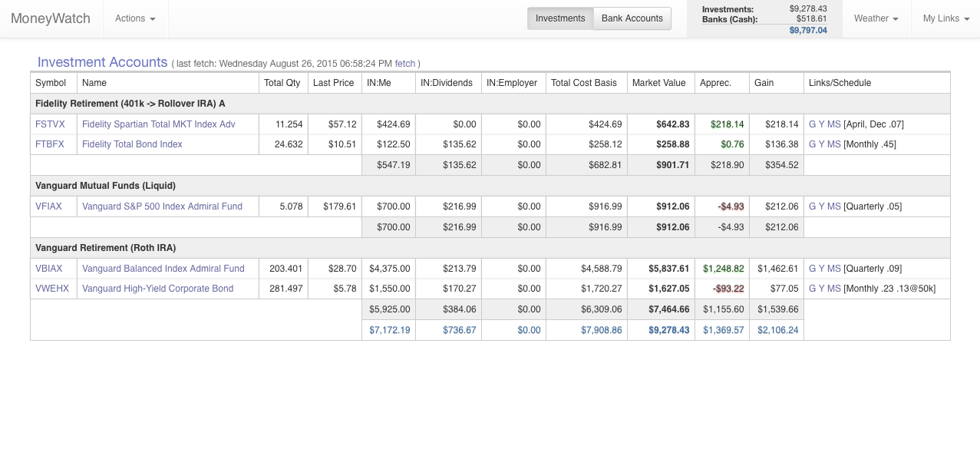Open the VWEHX symbol link
Screen dimensions: 980x449
pos(52,289)
